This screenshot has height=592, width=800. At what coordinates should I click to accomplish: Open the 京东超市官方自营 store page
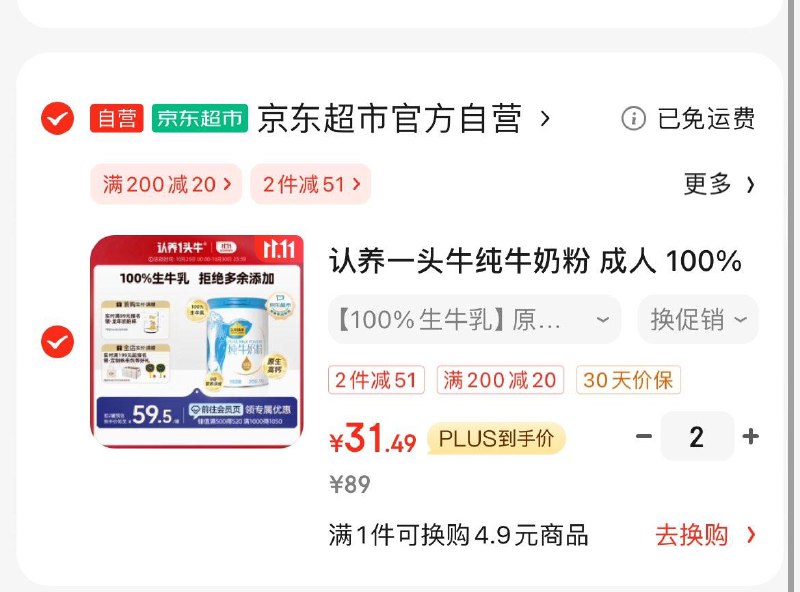(389, 119)
